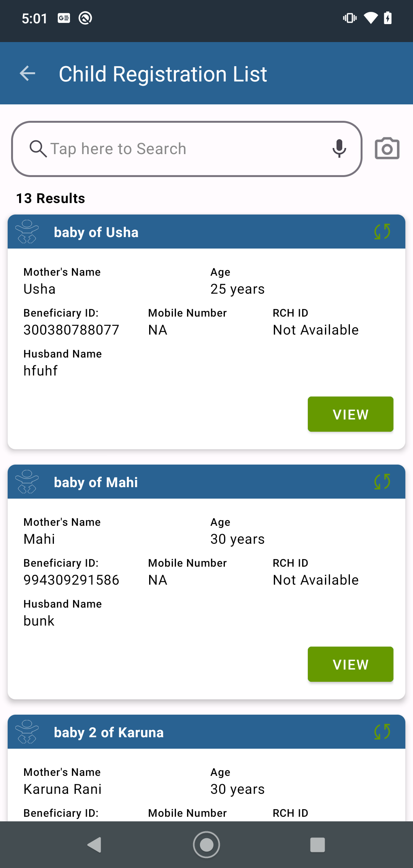Tap the microphone voice search icon
Screen dimensions: 413x868
[339, 149]
